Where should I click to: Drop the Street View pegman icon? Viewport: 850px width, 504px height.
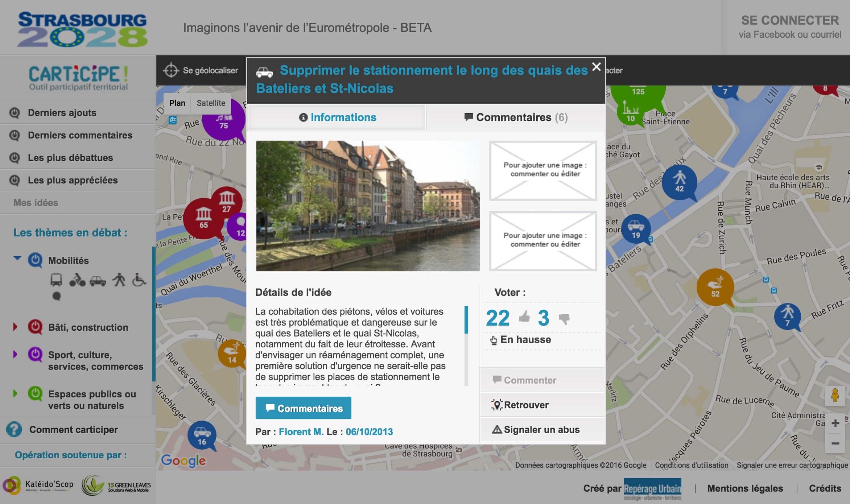tap(835, 396)
